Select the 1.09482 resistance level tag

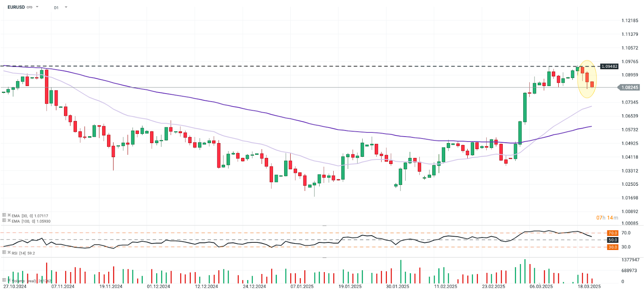click(x=609, y=66)
